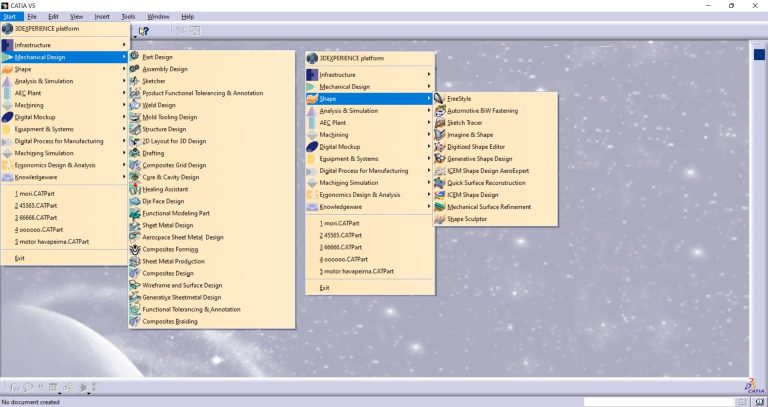This screenshot has width=768, height=407.
Task: Open Sheet Metal Design icon
Action: point(135,225)
